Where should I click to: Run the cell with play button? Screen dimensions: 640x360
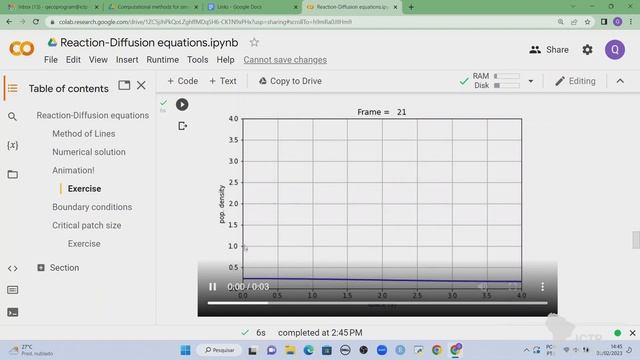pos(182,104)
